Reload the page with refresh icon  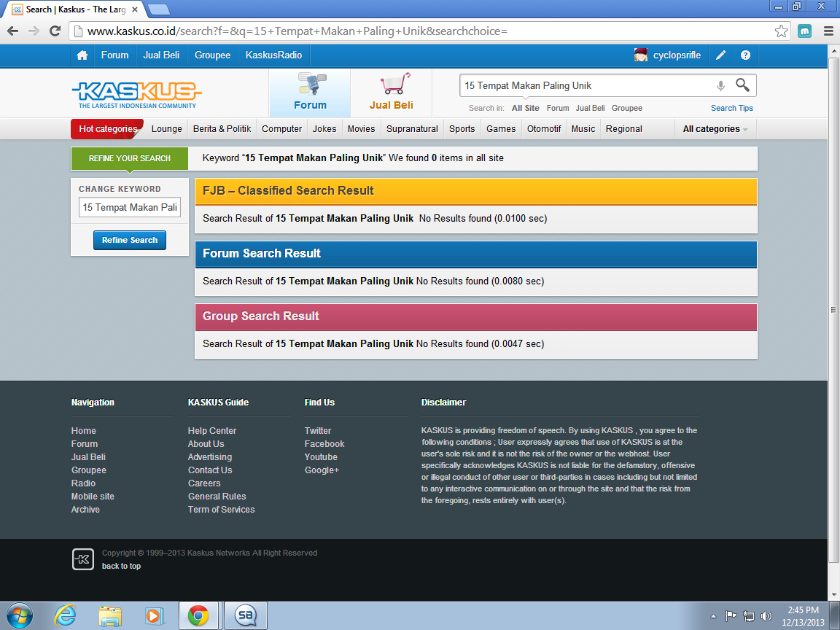[x=55, y=31]
